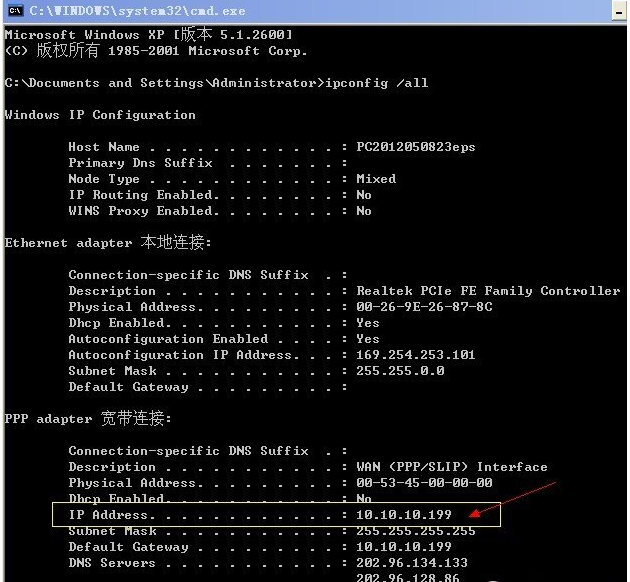Click the Primary Dns Suffix label

click(140, 163)
